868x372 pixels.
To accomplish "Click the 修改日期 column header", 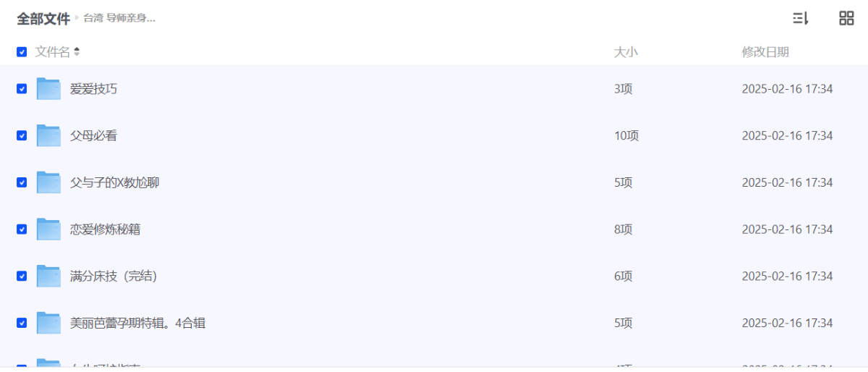I will 765,52.
